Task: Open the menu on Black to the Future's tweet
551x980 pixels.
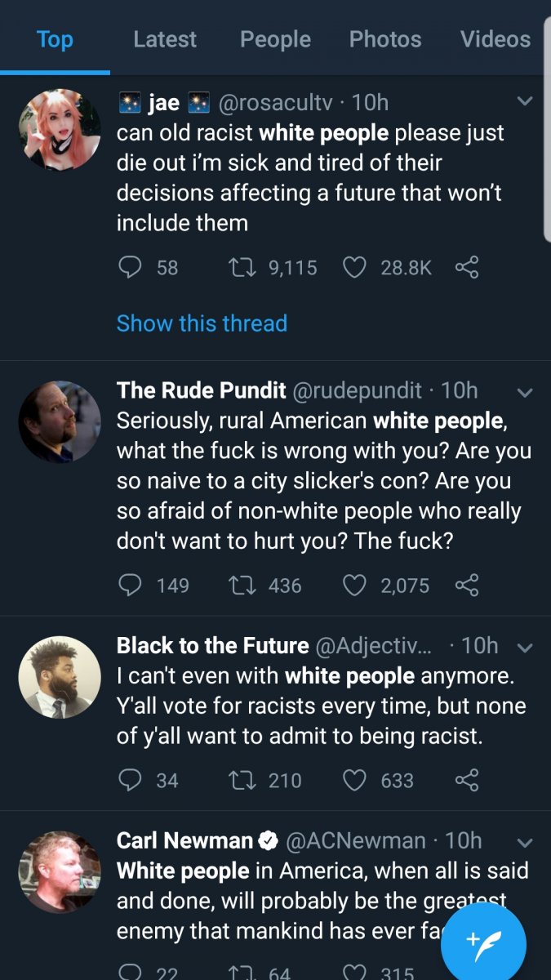Action: (x=525, y=645)
